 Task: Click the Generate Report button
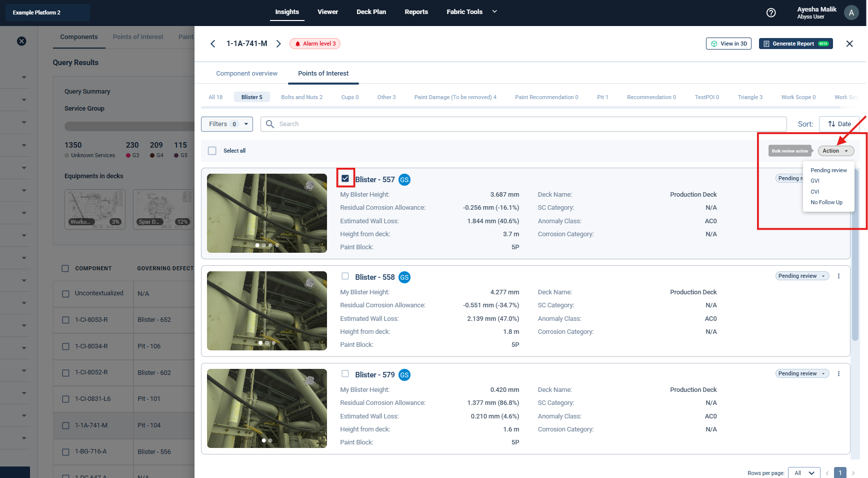(795, 44)
